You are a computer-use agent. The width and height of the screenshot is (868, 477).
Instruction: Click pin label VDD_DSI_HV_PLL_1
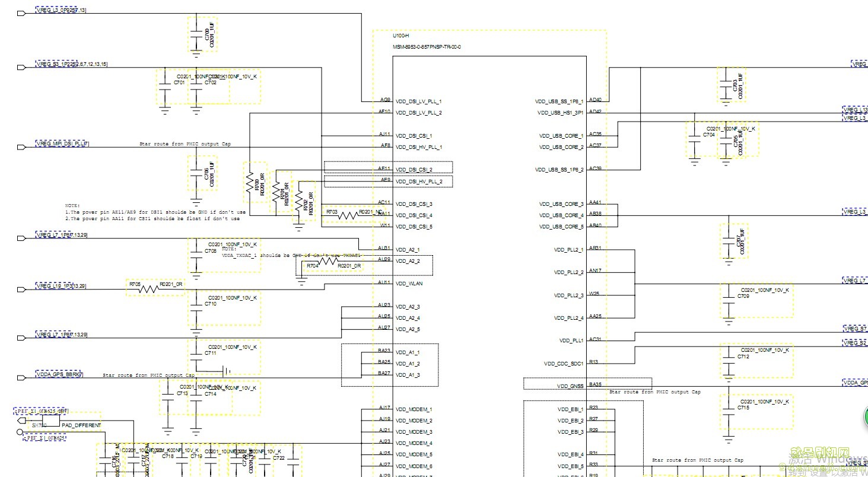[419, 147]
